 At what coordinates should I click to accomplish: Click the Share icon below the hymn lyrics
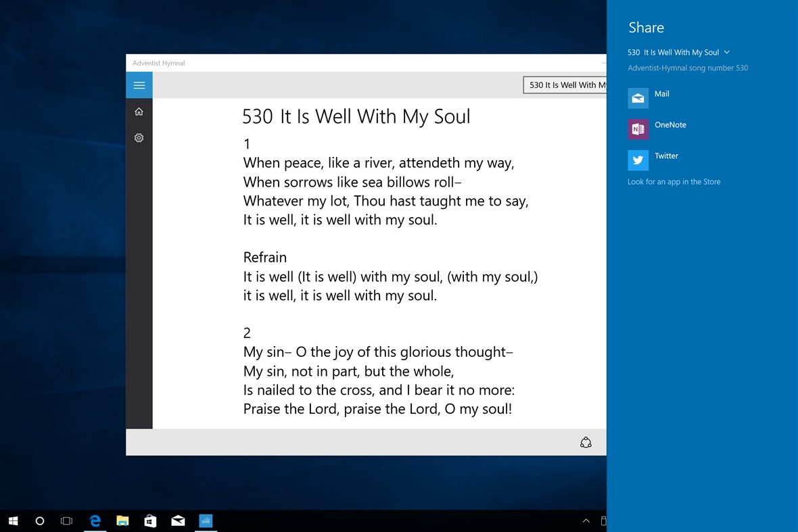point(586,442)
